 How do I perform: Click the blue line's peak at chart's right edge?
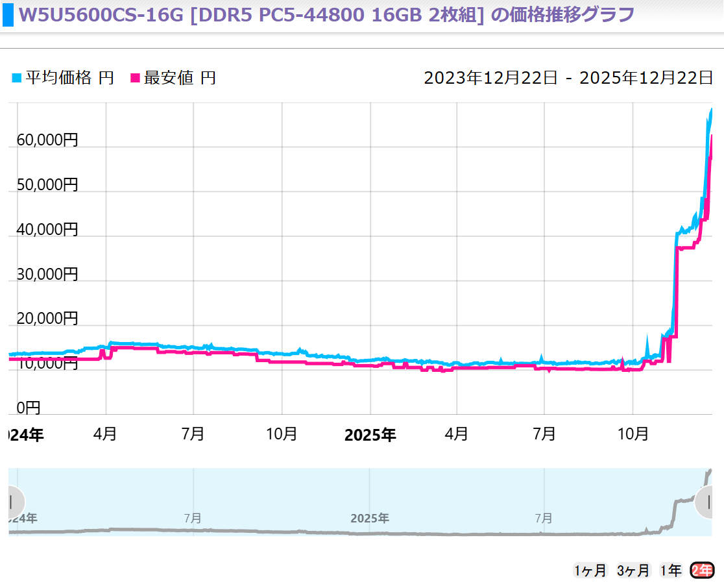coord(711,110)
